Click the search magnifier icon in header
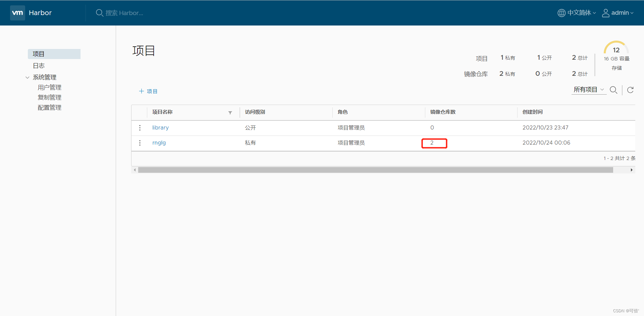Viewport: 644px width, 316px height. point(99,13)
